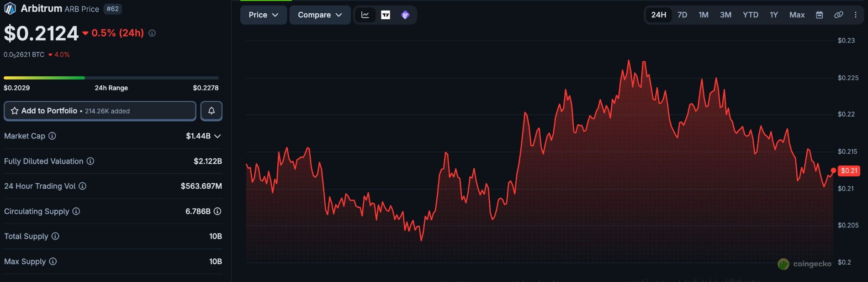This screenshot has width=868, height=282.
Task: Open the Market Cap info icon
Action: [53, 136]
